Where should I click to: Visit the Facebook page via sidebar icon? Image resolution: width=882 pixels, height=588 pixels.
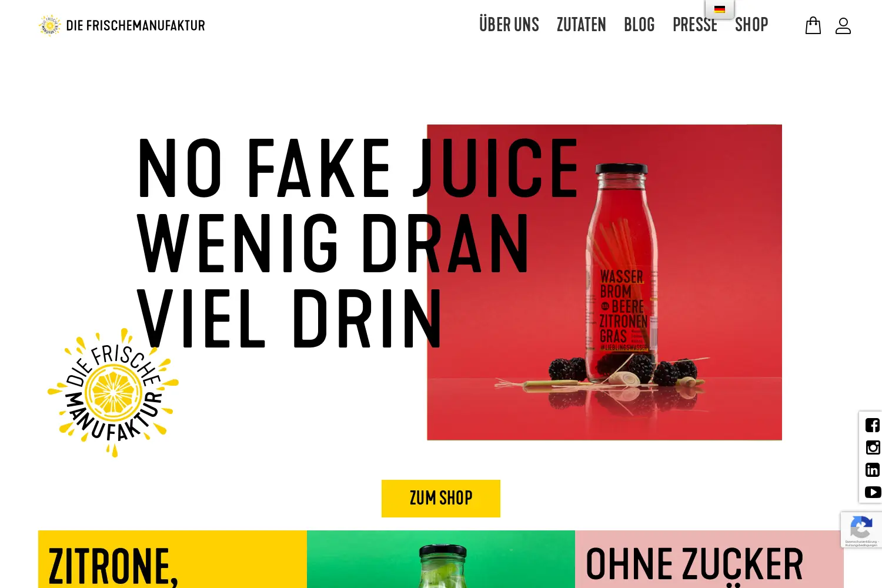(873, 425)
